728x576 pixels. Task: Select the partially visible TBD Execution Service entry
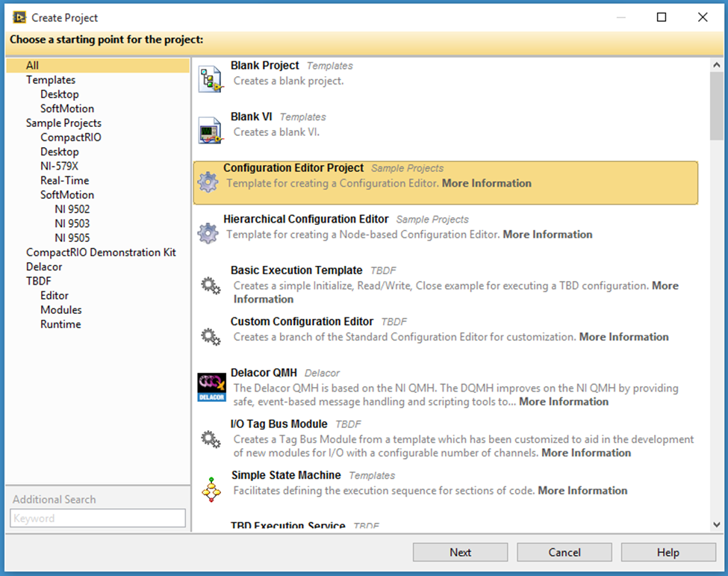pyautogui.click(x=288, y=525)
